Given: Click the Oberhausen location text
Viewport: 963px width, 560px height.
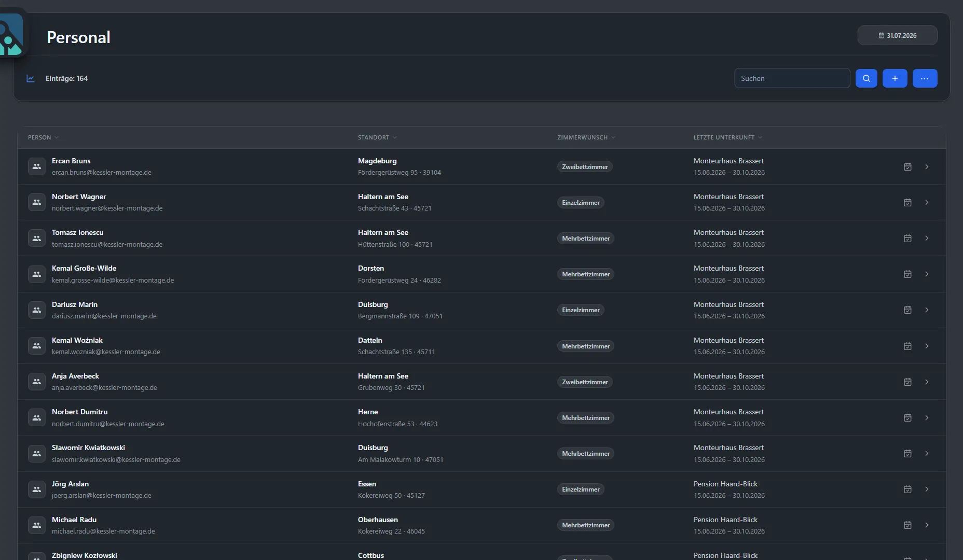Looking at the screenshot, I should [x=378, y=520].
